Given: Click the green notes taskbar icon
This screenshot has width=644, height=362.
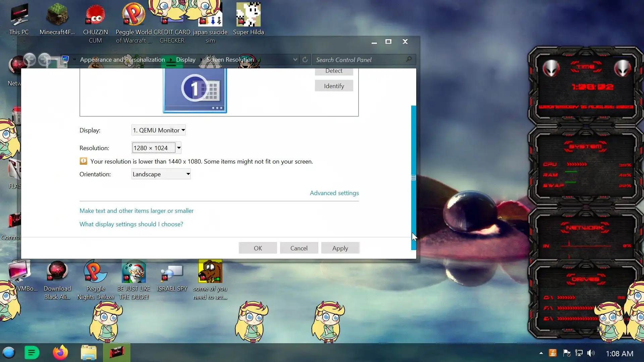Looking at the screenshot, I should coord(32,353).
